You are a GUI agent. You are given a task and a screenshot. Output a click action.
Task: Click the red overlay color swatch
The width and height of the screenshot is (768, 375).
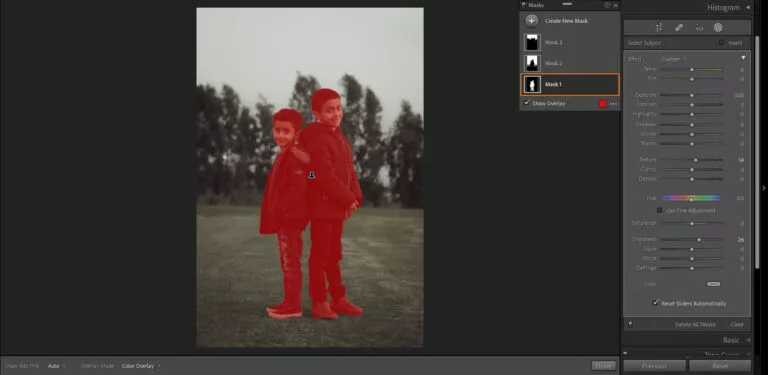click(x=602, y=104)
